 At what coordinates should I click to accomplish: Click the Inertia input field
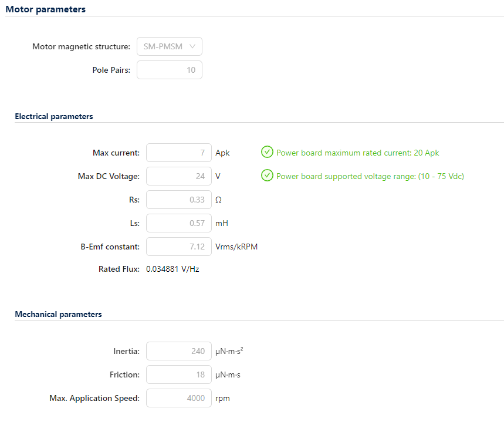(x=178, y=351)
